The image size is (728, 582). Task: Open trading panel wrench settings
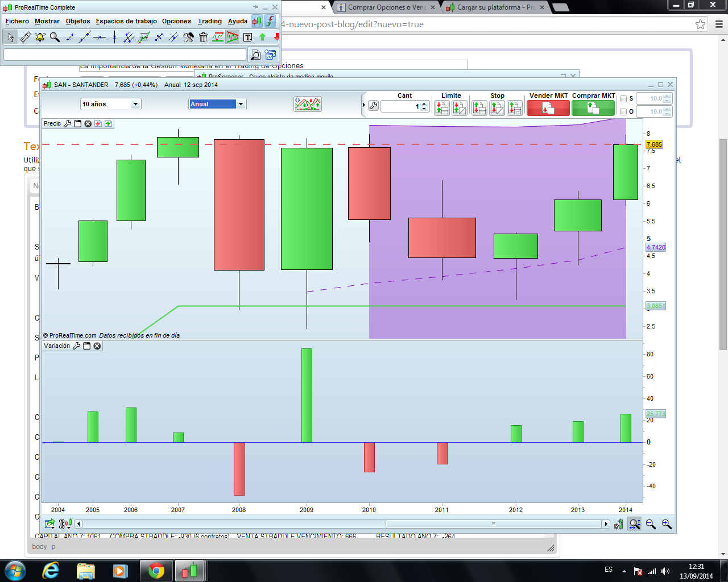point(373,106)
